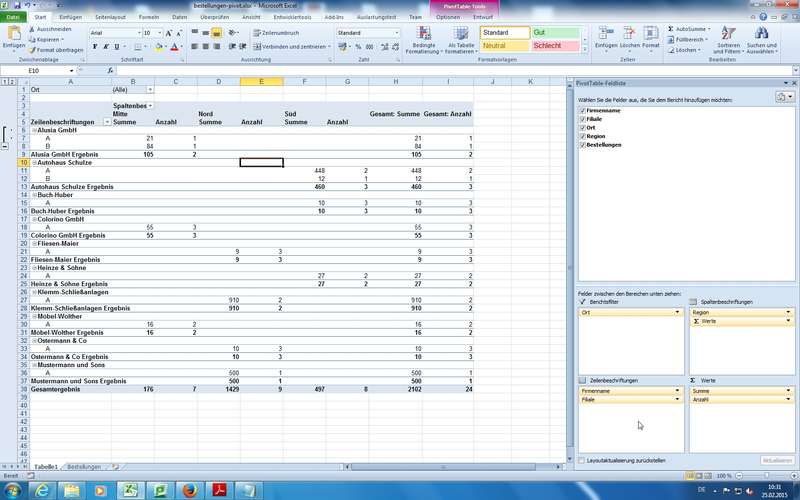Switch to the Entwurf tab
Screen dimensions: 800x500
click(483, 17)
